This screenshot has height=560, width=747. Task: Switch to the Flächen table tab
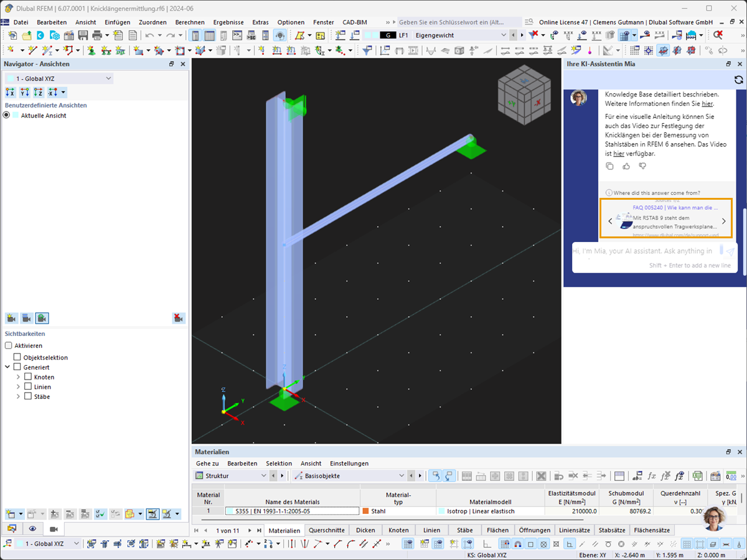(x=497, y=530)
